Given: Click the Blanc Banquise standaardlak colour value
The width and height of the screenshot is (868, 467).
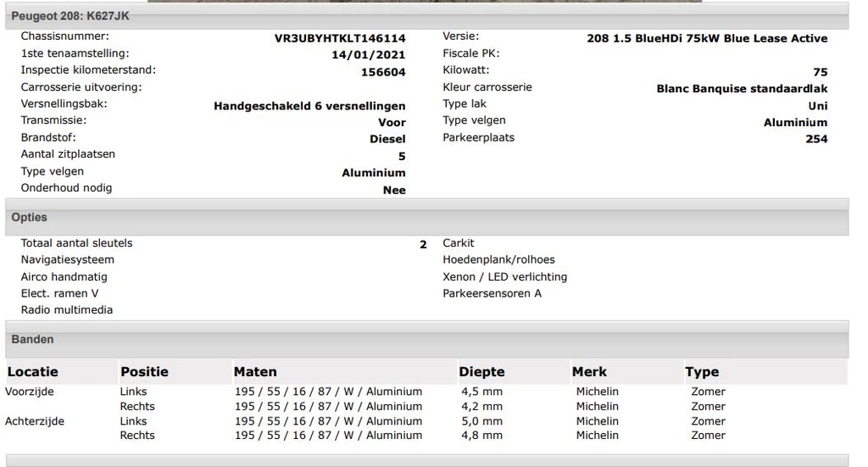Looking at the screenshot, I should coord(742,89).
